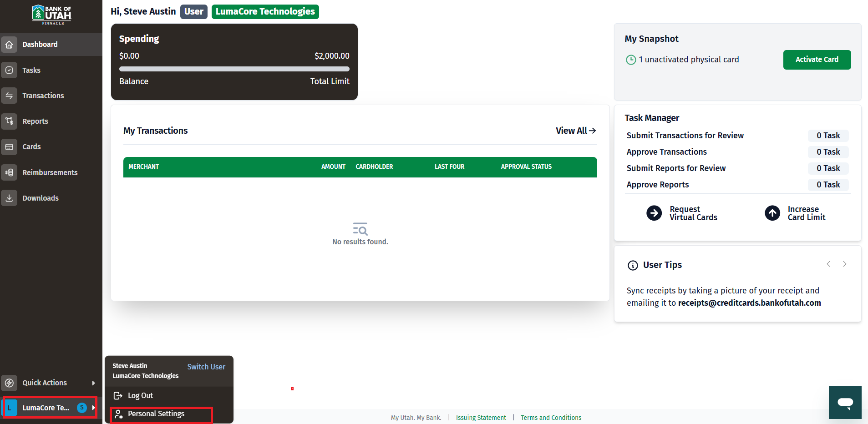Click the unactivated card clock icon

(x=631, y=60)
